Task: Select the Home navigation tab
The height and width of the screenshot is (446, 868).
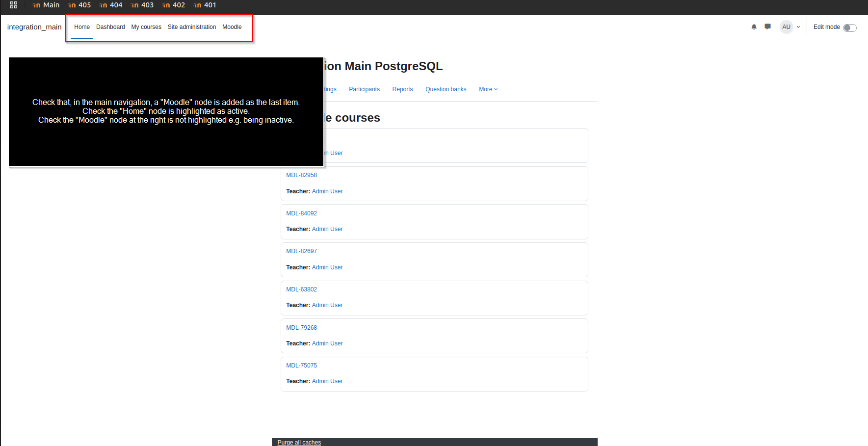Action: (82, 27)
